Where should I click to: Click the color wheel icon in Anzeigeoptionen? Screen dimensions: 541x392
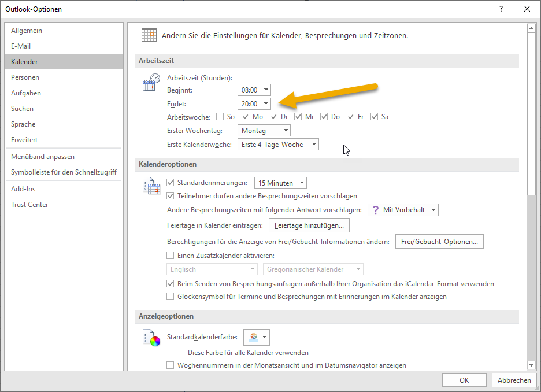pos(151,338)
